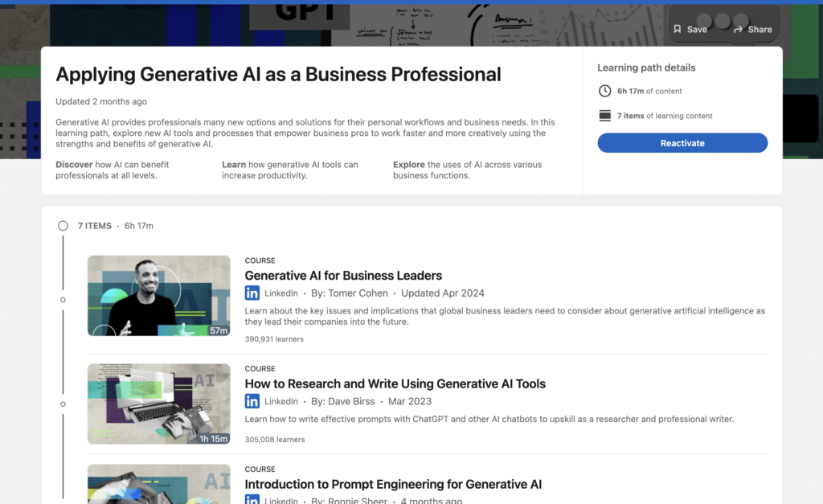
Task: Open Introduction to Prompt Engineering for Generative AI
Action: coord(392,484)
